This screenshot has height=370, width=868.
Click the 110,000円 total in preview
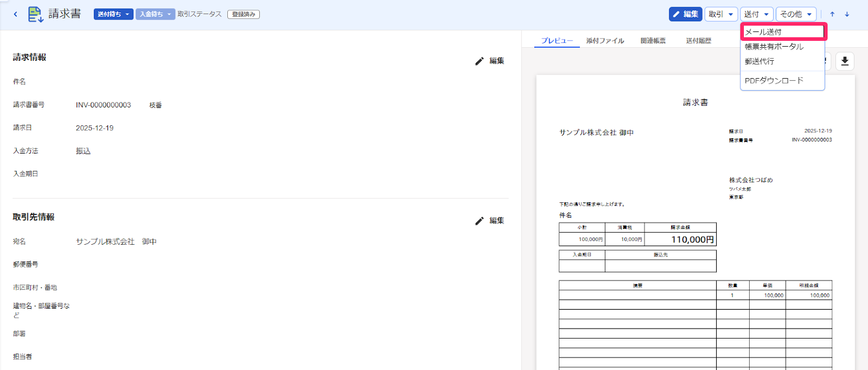click(x=692, y=239)
